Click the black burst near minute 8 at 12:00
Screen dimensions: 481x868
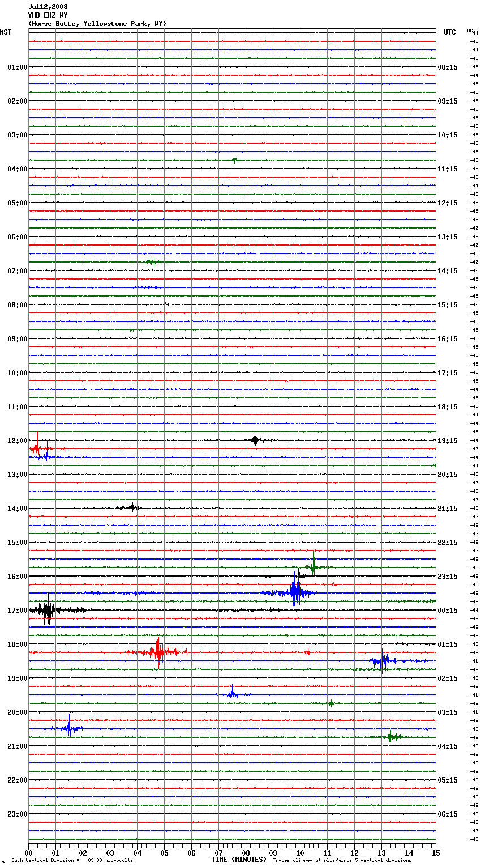point(255,440)
